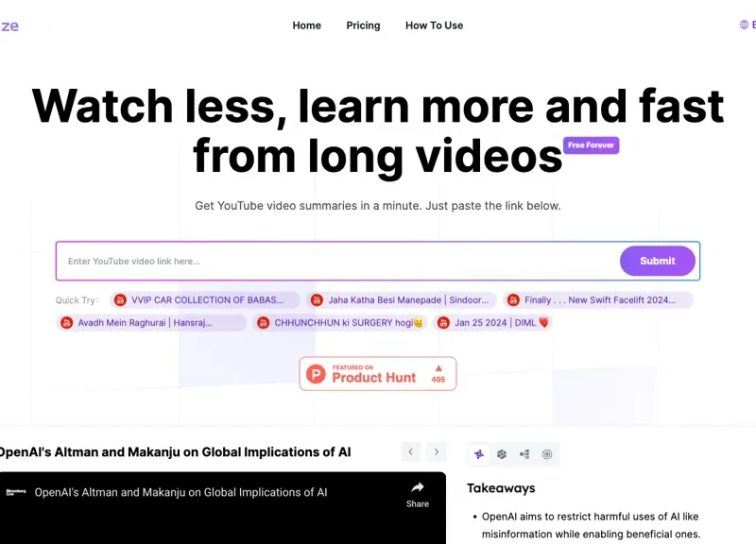
Task: Select the cube view icon in the takeaways toolbar
Action: 502,454
